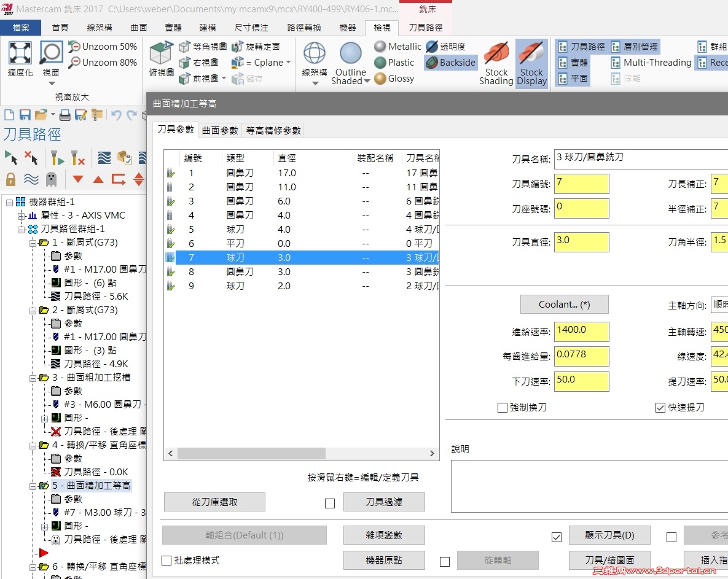Image resolution: width=728 pixels, height=579 pixels.
Task: Select Outline Shaded display icon
Action: [x=351, y=53]
